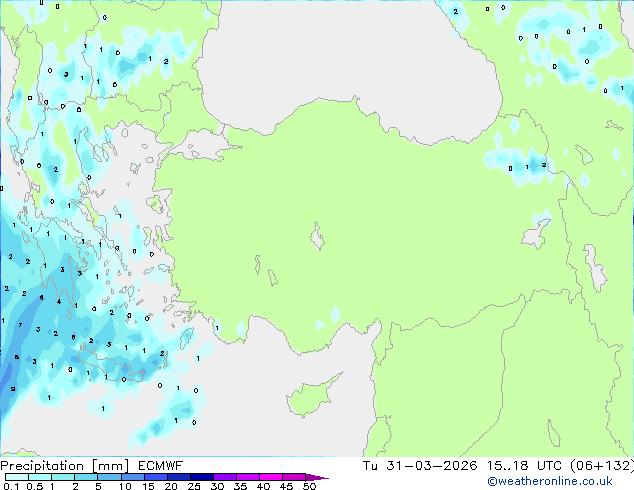Click the '10' legend value

coord(125,486)
